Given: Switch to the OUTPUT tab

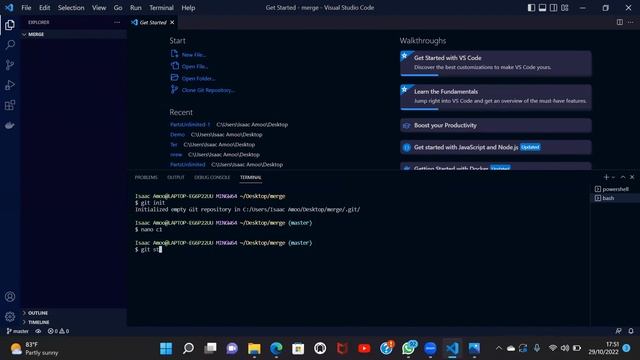Looking at the screenshot, I should click(176, 177).
